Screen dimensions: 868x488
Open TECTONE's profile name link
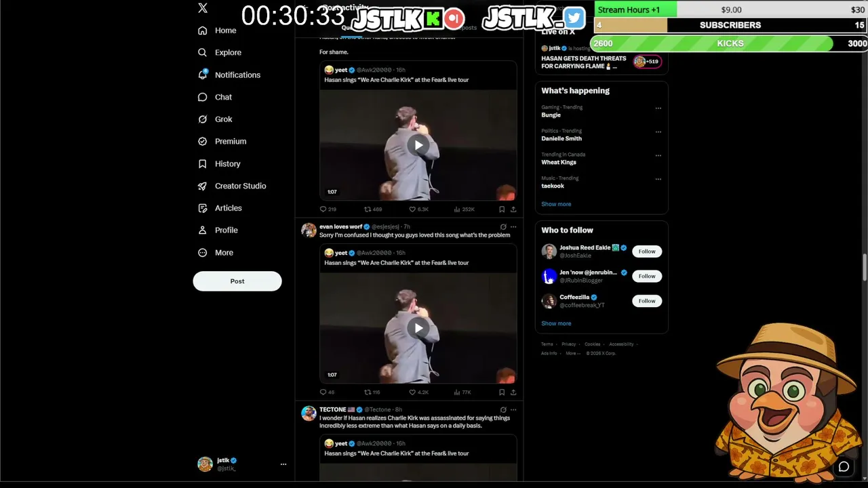(333, 409)
